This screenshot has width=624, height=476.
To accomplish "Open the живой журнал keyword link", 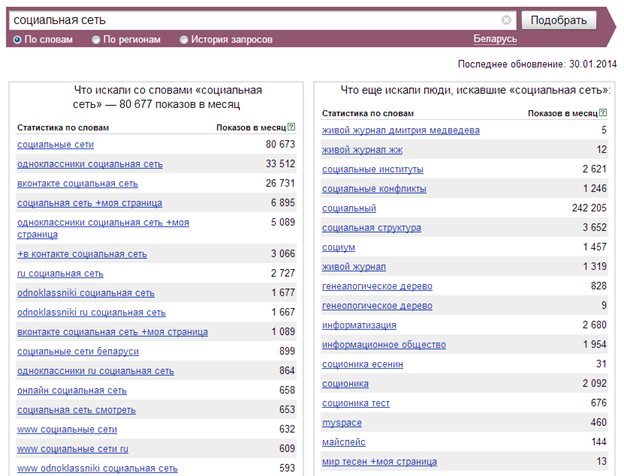I will [x=354, y=267].
